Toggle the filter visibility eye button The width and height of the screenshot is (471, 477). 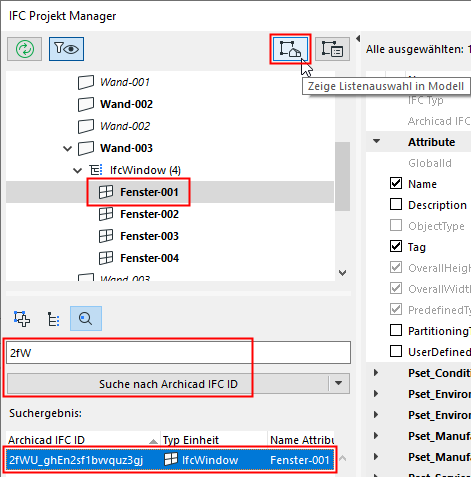point(66,49)
